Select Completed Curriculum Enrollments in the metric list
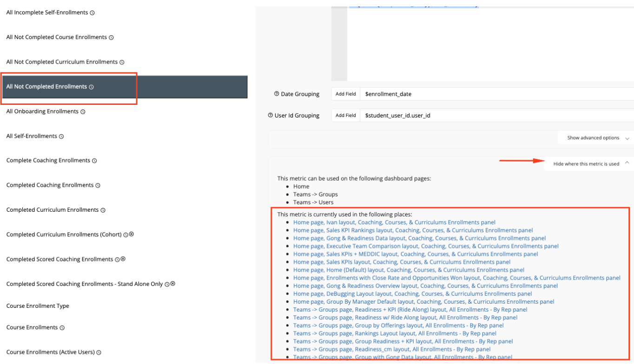634x364 pixels. click(52, 210)
